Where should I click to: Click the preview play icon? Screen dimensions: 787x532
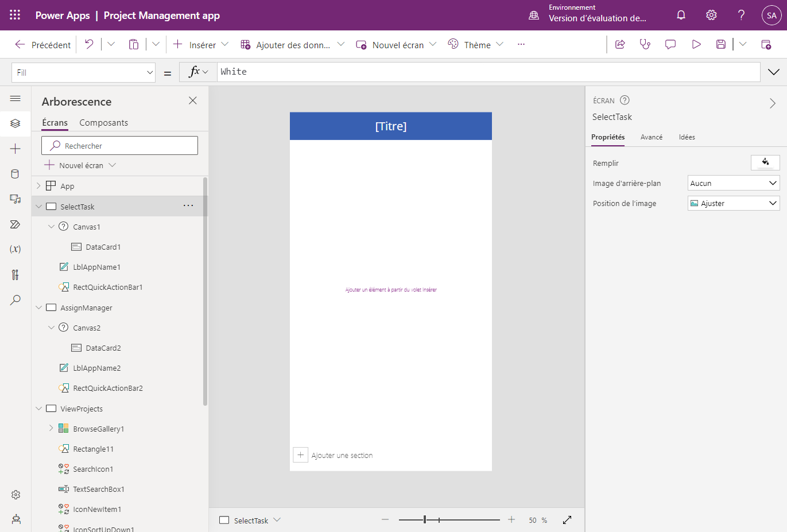(x=696, y=44)
